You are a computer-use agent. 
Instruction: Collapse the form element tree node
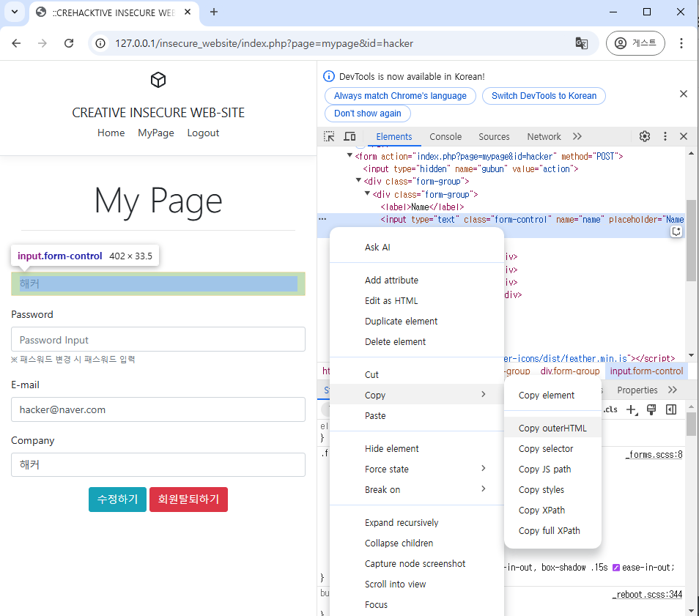349,155
